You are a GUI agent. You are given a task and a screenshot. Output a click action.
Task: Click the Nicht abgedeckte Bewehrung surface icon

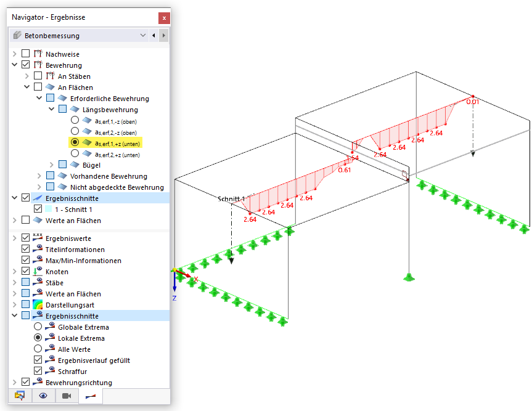click(62, 187)
